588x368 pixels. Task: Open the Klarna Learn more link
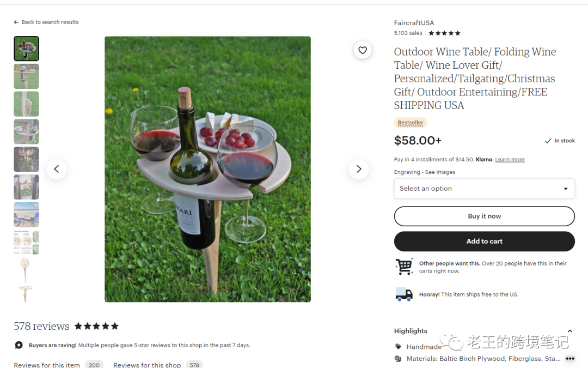[510, 160]
